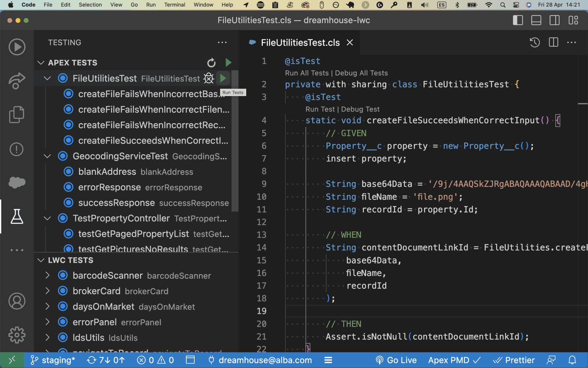
Task: Collapse the APEX TESTS section
Action: tap(41, 63)
